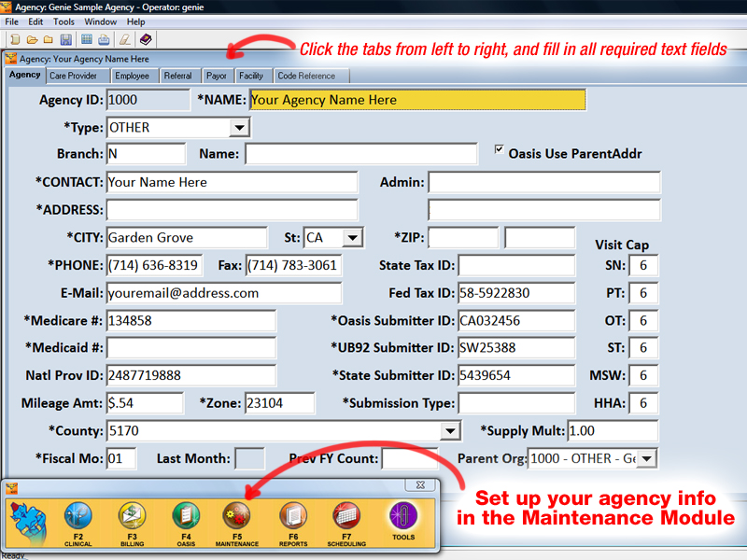Click the Admin field
Viewport: 747px width, 560px height.
click(544, 182)
